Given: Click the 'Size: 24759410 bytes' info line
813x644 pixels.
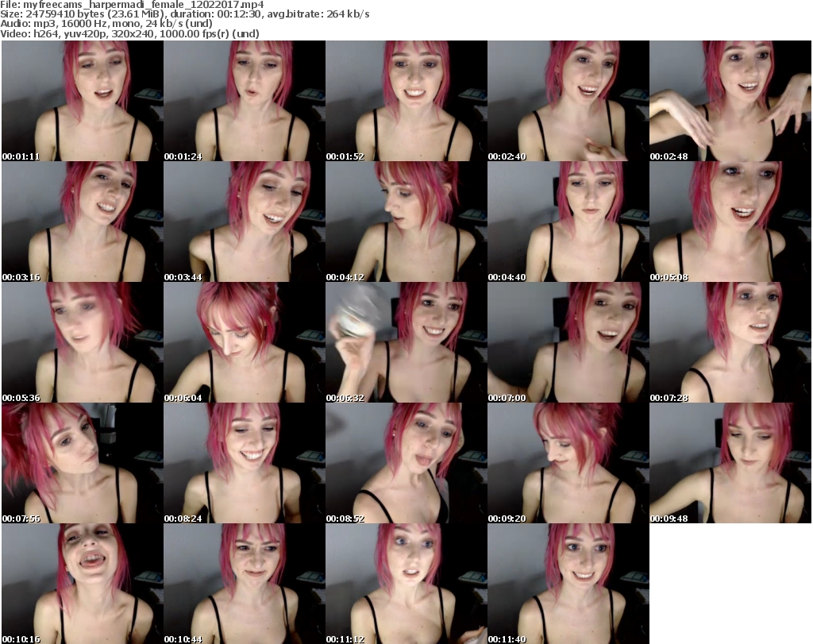Looking at the screenshot, I should [184, 14].
